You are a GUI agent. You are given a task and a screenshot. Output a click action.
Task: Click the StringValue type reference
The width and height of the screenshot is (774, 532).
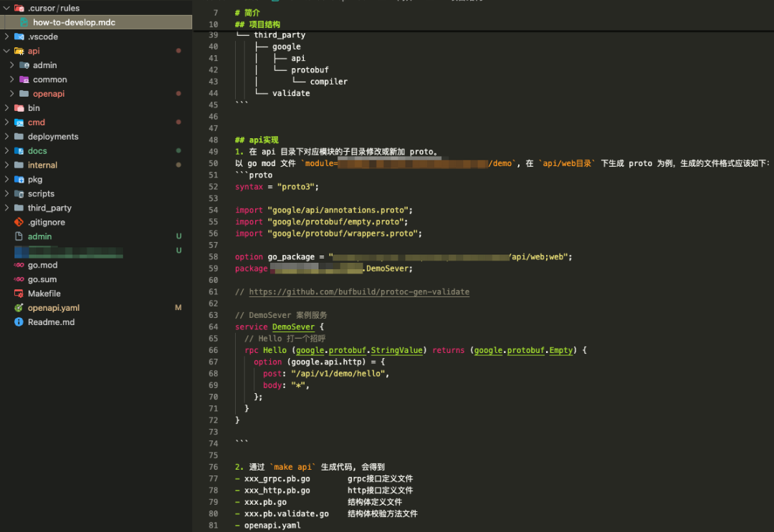(396, 350)
